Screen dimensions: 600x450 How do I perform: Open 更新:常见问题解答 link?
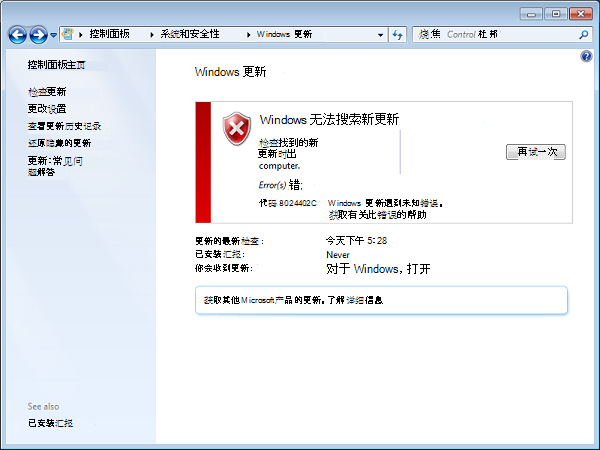55,166
